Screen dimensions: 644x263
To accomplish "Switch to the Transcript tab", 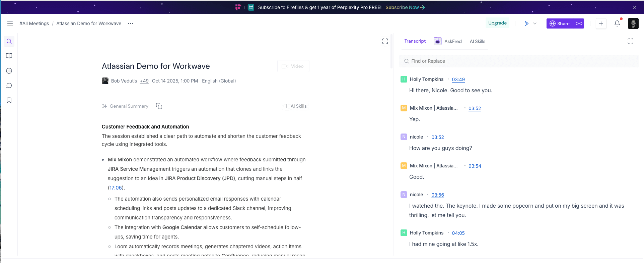I will coord(415,41).
